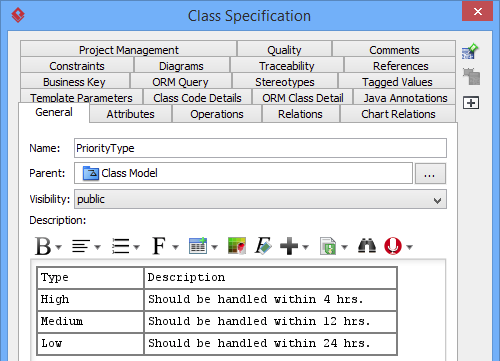Expand the table dropdown arrow
500x361 pixels.
click(214, 247)
